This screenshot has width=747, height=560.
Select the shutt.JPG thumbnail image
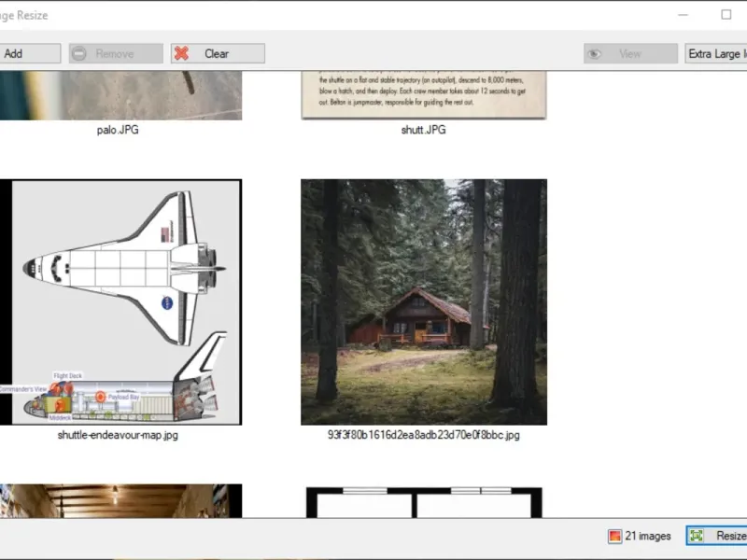tap(424, 95)
